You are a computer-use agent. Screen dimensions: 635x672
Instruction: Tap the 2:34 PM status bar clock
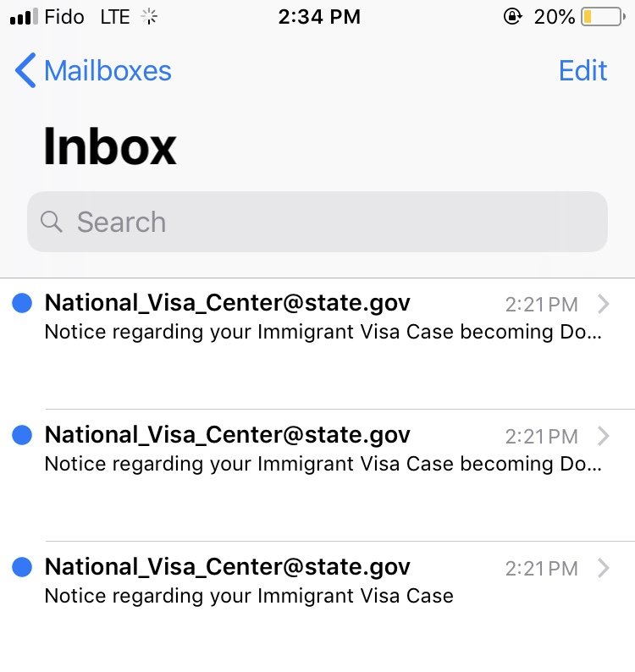[319, 17]
